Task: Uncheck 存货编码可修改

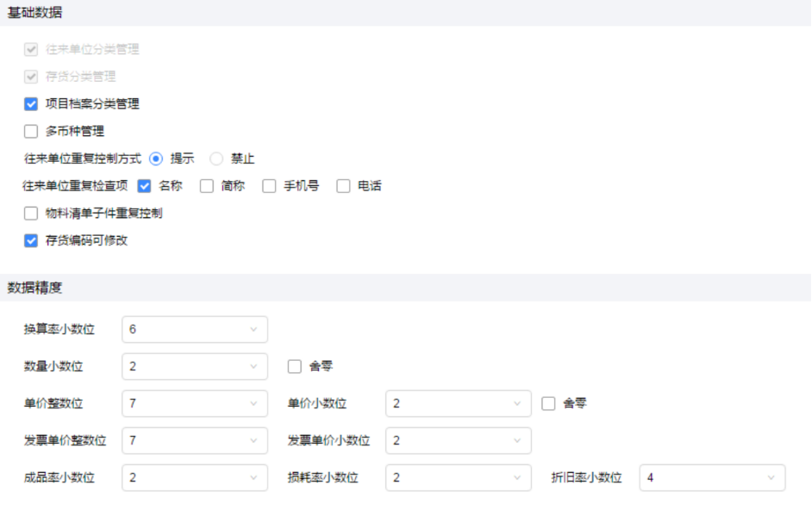Action: click(x=31, y=240)
